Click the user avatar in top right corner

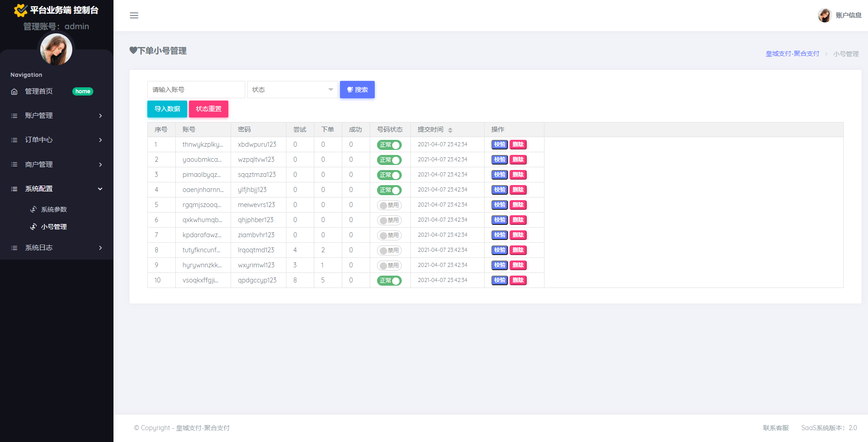(824, 16)
